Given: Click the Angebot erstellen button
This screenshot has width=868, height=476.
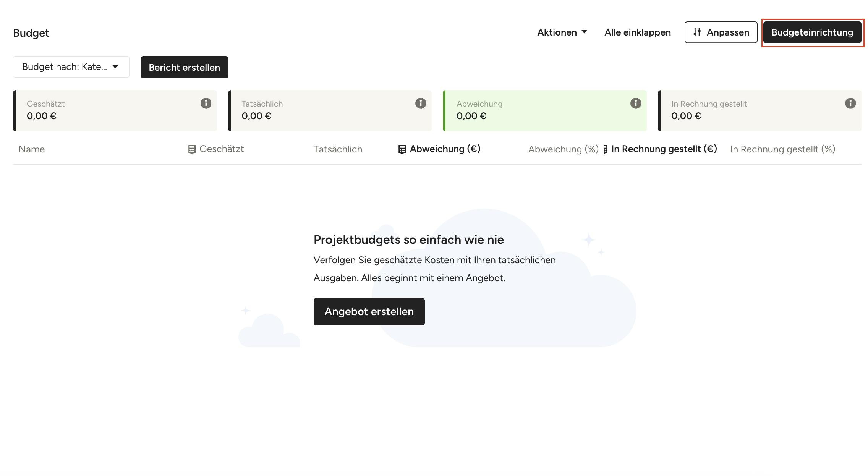Looking at the screenshot, I should (369, 312).
